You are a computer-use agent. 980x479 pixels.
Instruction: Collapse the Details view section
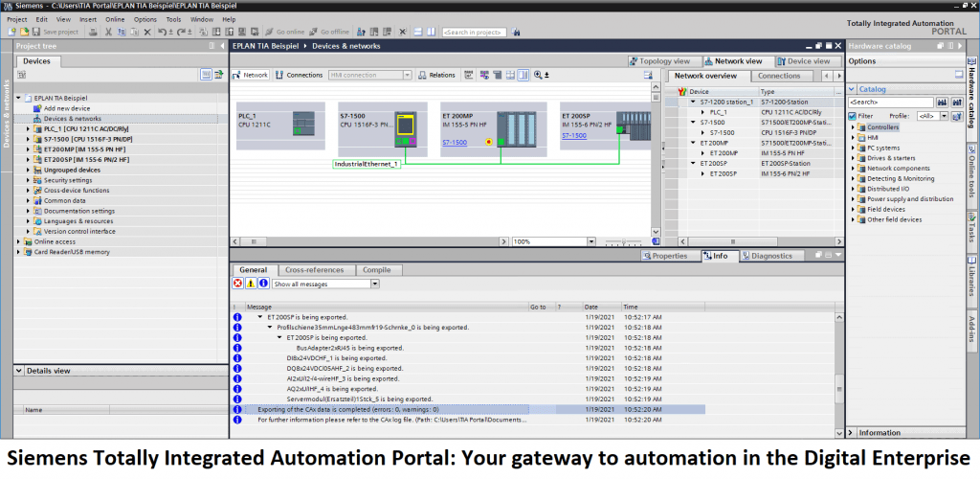(19, 371)
